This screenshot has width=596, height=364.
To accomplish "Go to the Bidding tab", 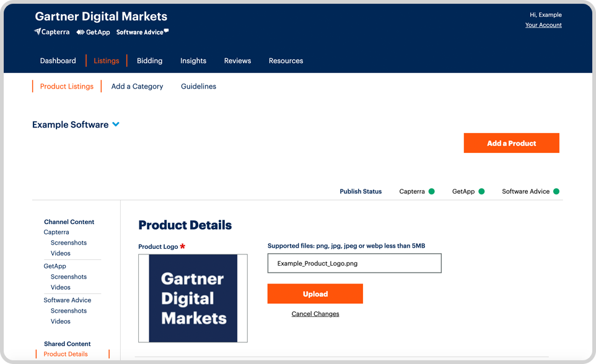I will 149,61.
